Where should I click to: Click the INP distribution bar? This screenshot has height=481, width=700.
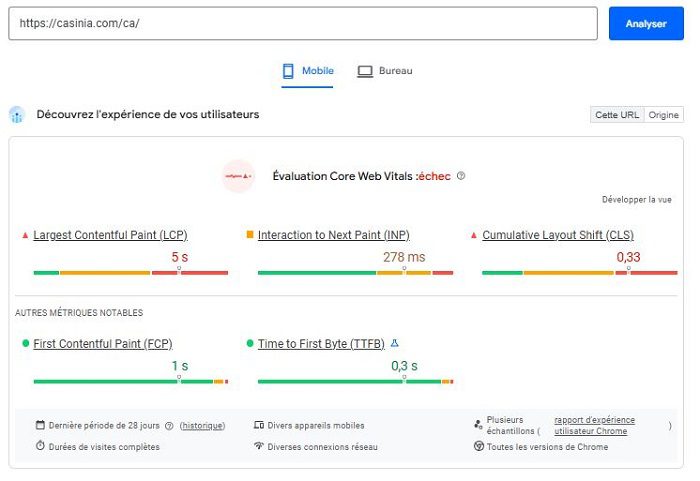(355, 272)
